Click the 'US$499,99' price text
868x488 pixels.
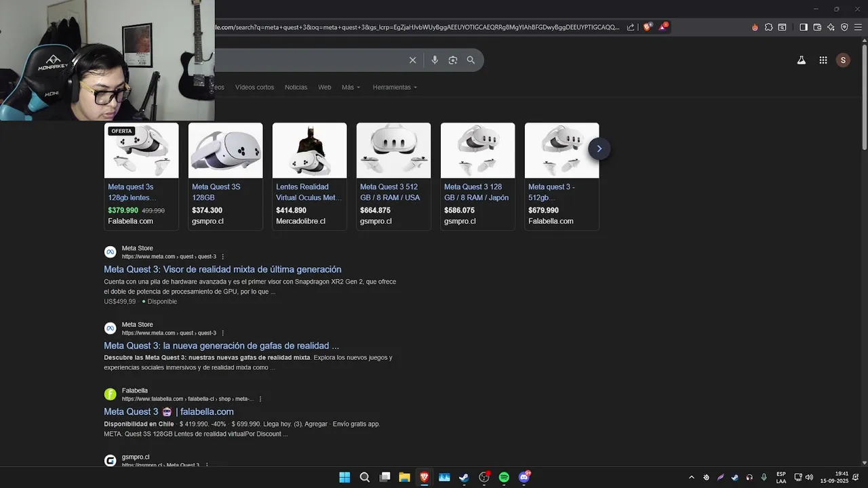coord(120,302)
